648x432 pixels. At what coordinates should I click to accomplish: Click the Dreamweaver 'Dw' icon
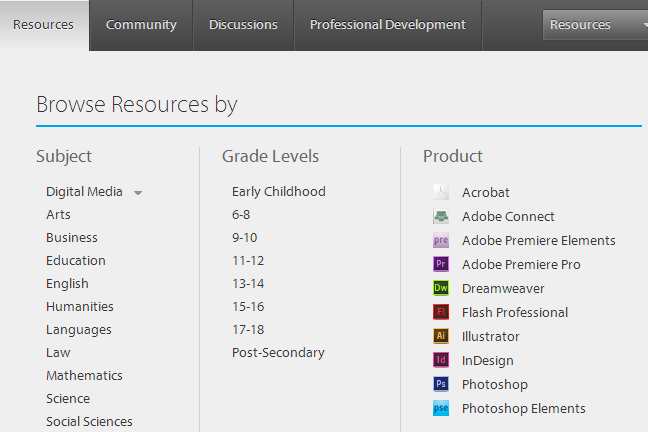point(441,288)
